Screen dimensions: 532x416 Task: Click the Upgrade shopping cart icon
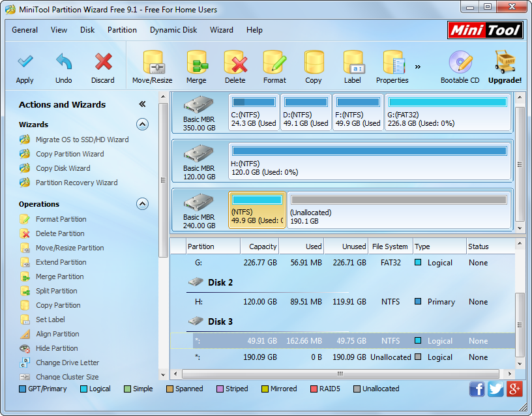point(505,62)
